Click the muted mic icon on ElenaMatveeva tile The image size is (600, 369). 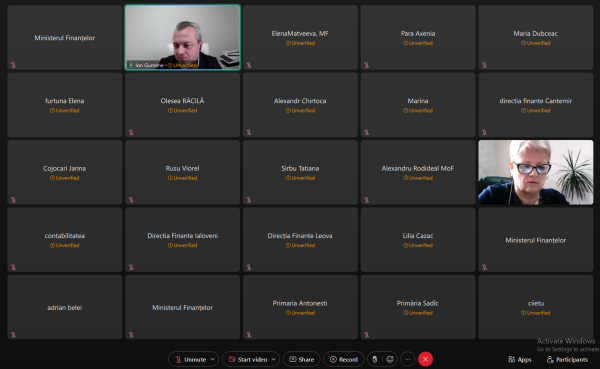click(x=249, y=65)
